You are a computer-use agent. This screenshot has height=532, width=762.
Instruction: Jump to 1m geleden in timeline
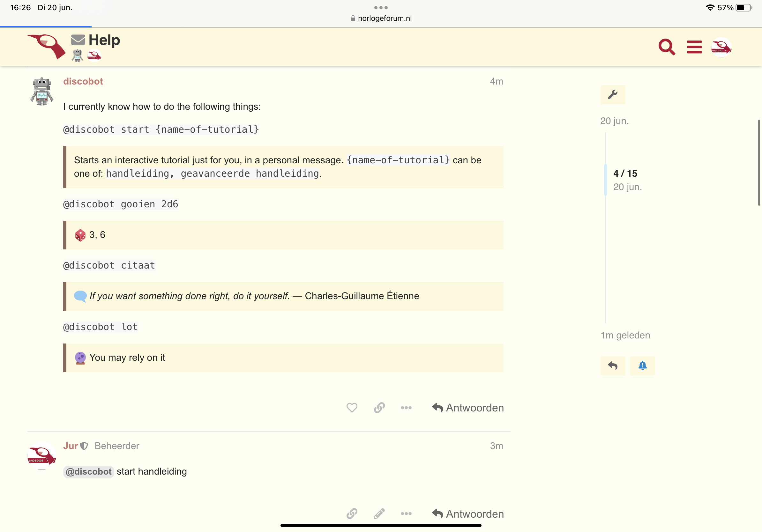coord(625,335)
